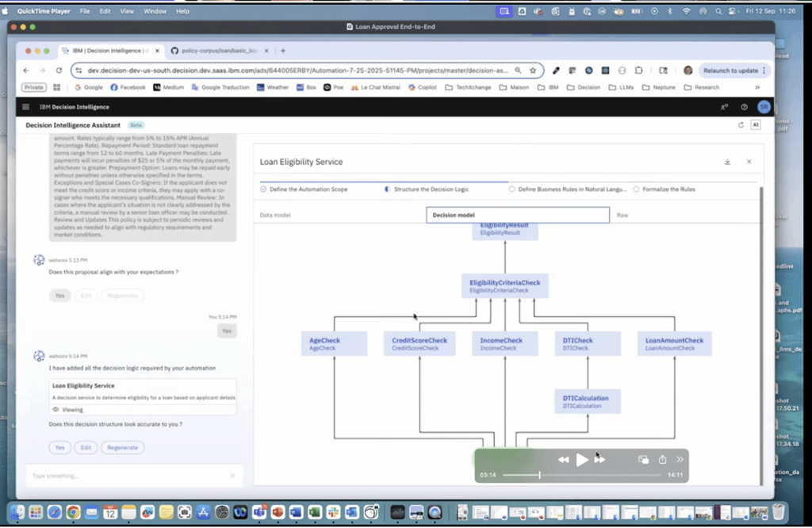Image resolution: width=812 pixels, height=528 pixels.
Task: Open the Neptune bookmarks folder
Action: click(x=659, y=87)
